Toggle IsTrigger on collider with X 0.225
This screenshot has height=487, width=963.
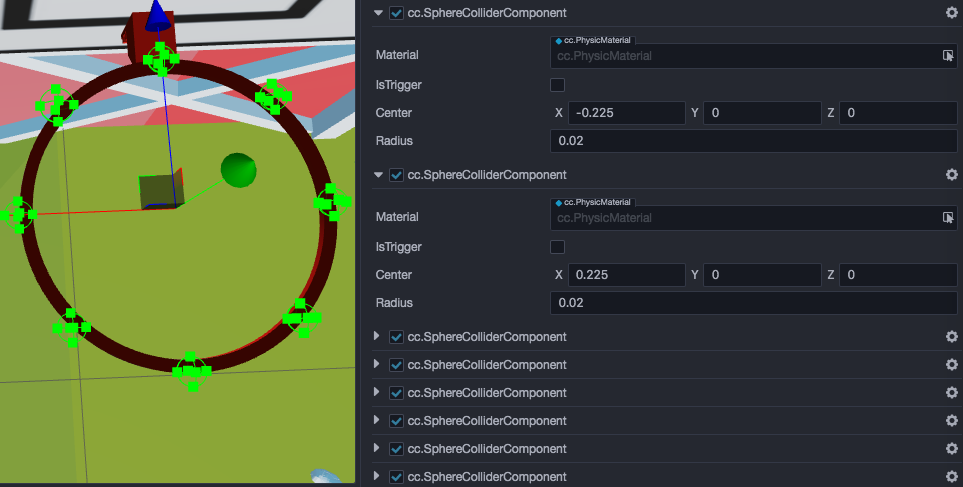point(557,247)
